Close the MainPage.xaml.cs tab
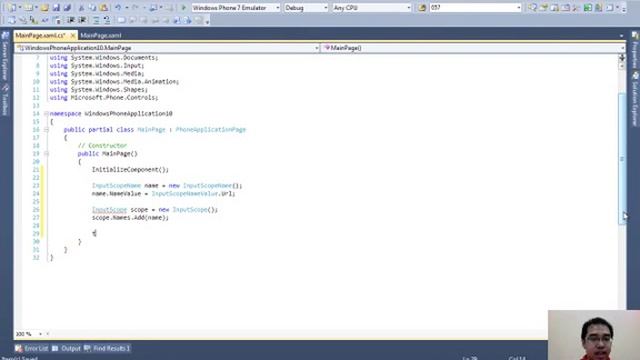Viewport: 640px width, 360px height. pyautogui.click(x=73, y=36)
